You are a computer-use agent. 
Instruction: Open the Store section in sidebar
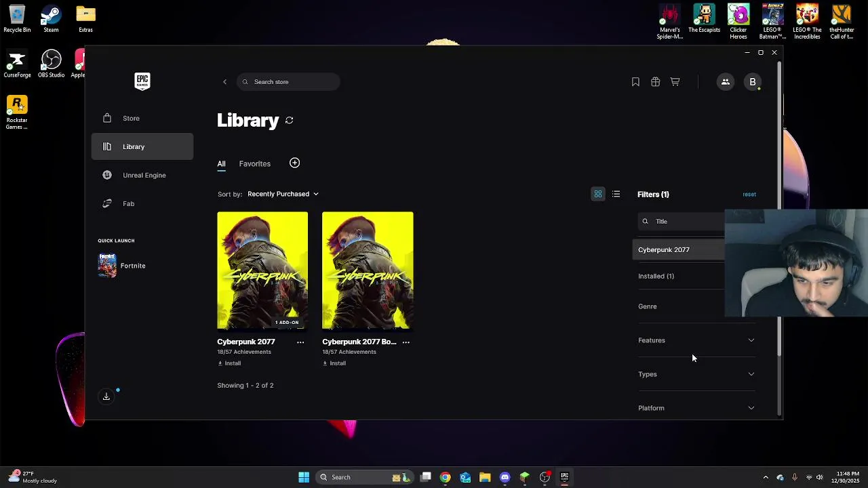pyautogui.click(x=142, y=118)
